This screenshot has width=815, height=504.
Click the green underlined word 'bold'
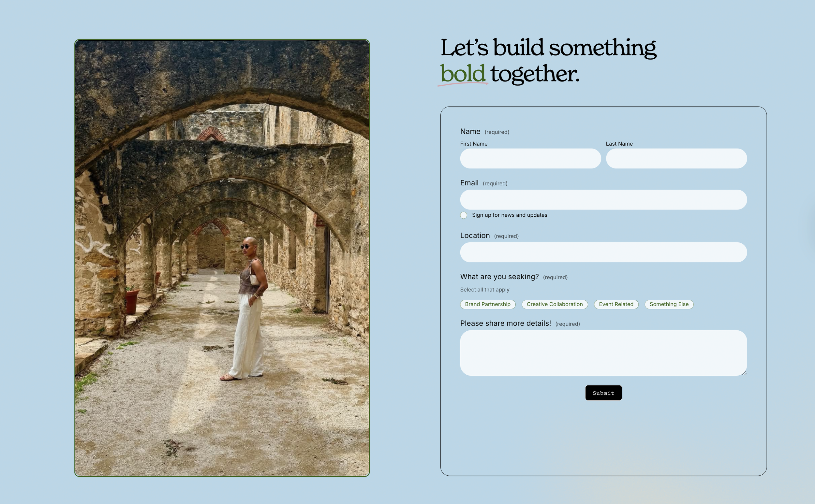[x=463, y=73]
